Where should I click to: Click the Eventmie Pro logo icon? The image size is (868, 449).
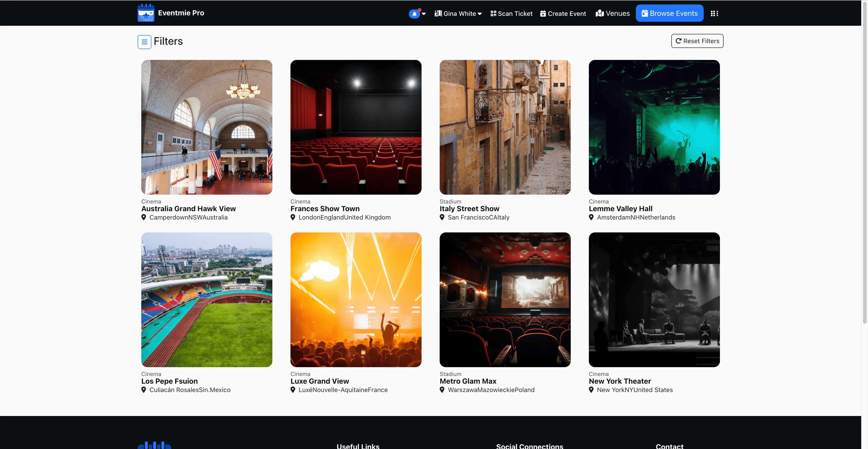[x=146, y=13]
